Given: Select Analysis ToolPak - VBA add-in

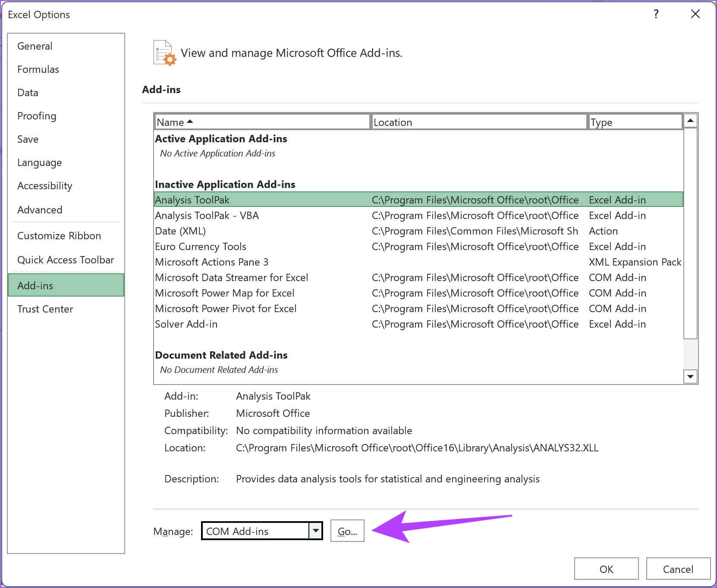Looking at the screenshot, I should tap(418, 215).
